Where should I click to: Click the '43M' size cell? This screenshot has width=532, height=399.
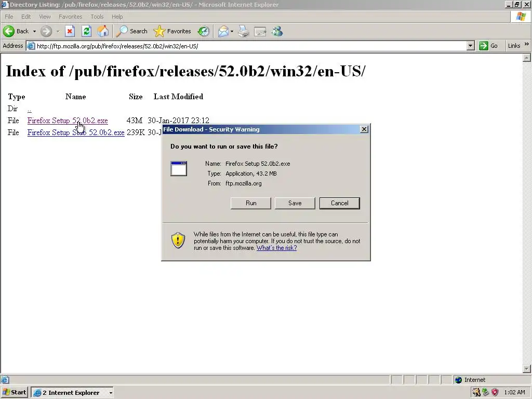pyautogui.click(x=135, y=121)
